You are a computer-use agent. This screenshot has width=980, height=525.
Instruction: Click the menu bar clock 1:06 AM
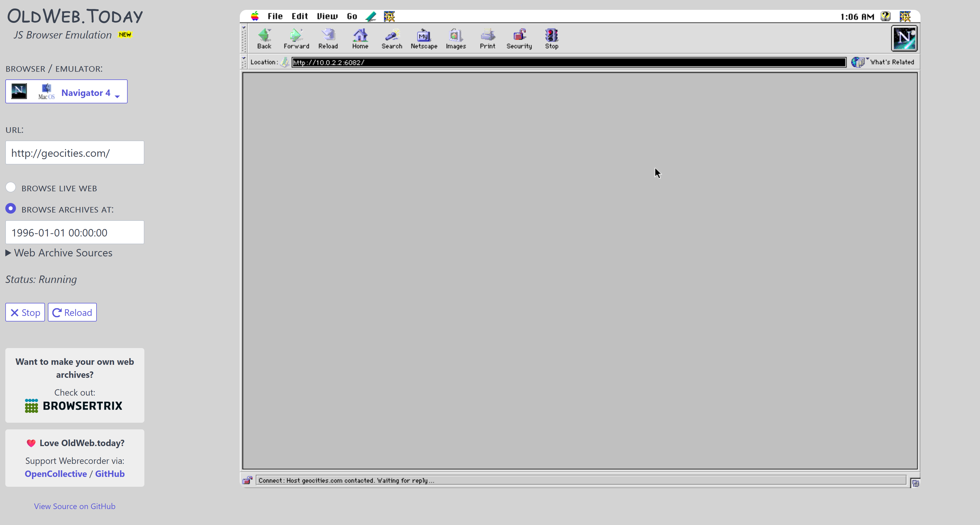pyautogui.click(x=857, y=16)
